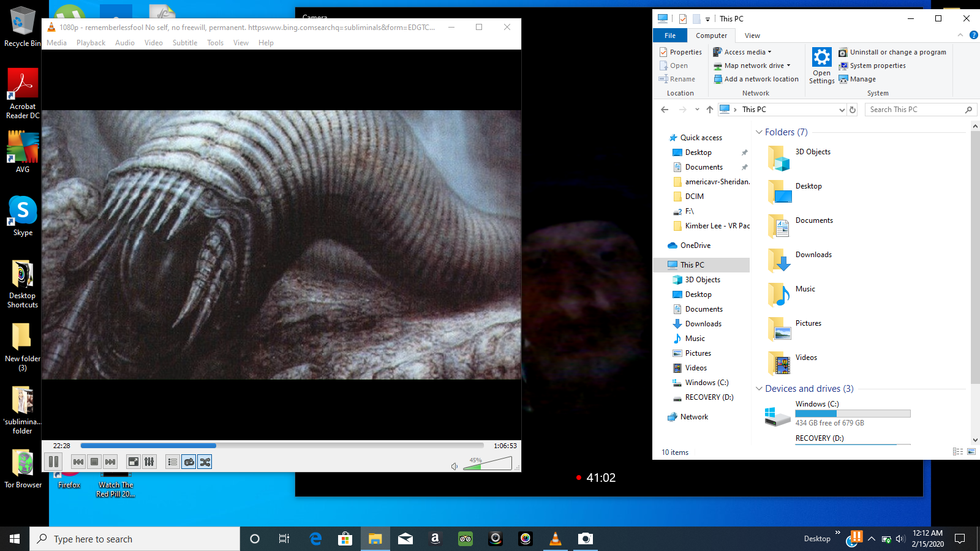
Task: Click the Open Settings gear icon
Action: tap(821, 66)
